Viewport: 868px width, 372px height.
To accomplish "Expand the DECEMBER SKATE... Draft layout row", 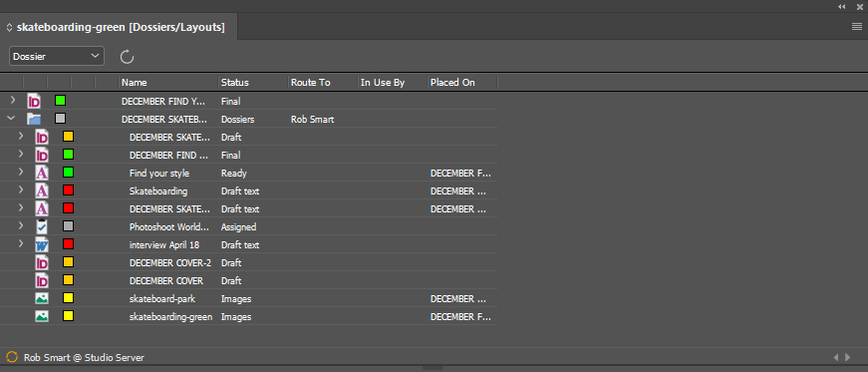I will click(x=21, y=137).
